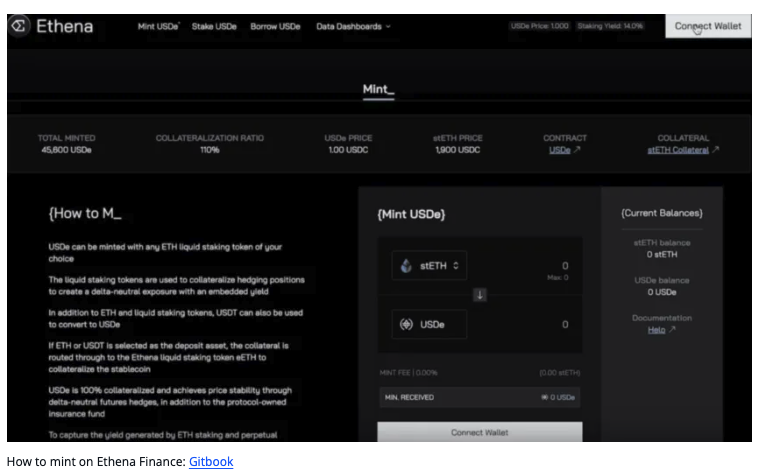This screenshot has height=474, width=765.
Task: Click the 110% collateralization ratio value
Action: tap(210, 150)
